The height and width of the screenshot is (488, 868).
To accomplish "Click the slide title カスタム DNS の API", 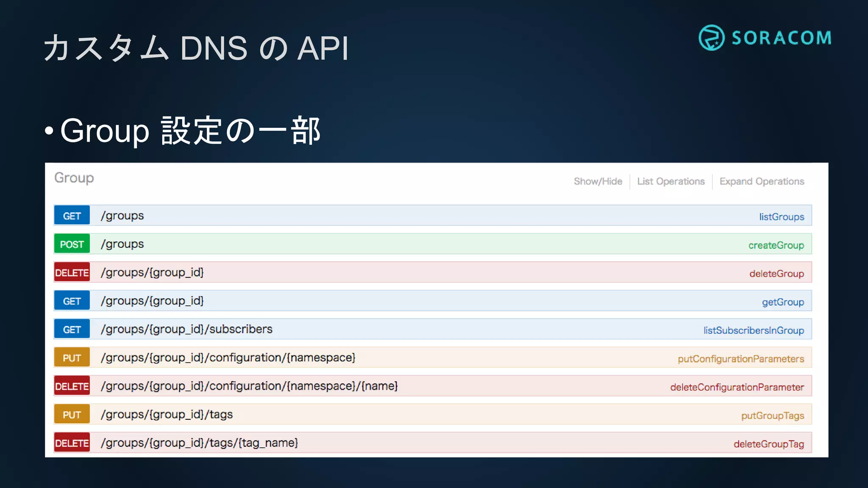I will 196,48.
